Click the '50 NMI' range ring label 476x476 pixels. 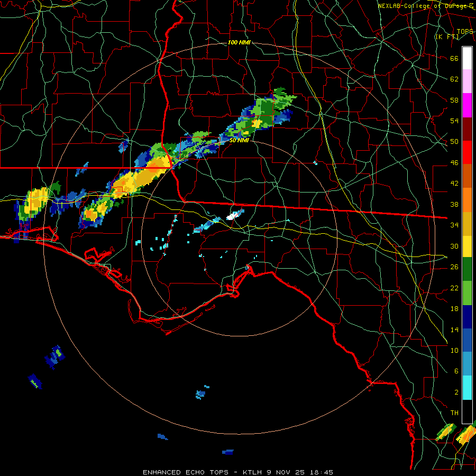[239, 140]
